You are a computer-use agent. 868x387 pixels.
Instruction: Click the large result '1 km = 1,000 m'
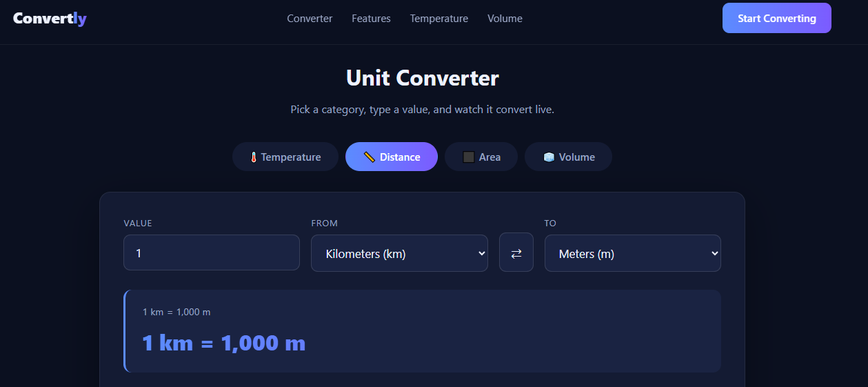click(223, 343)
